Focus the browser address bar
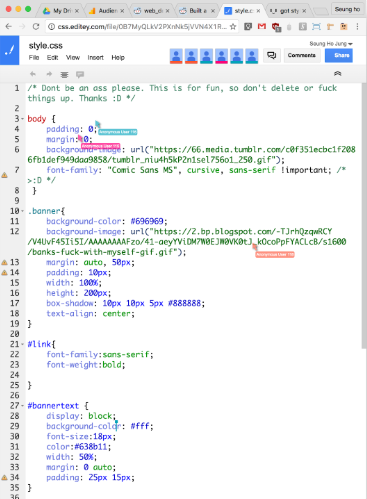367x499 pixels. point(142,27)
